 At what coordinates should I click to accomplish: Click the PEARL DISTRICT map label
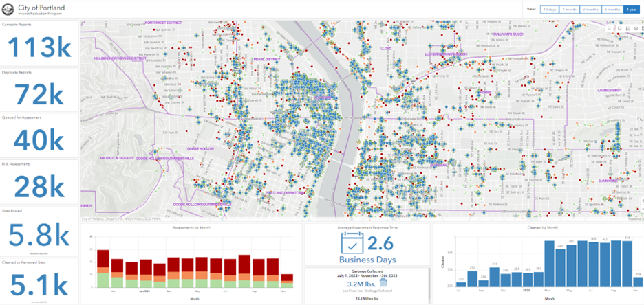[x=267, y=60]
